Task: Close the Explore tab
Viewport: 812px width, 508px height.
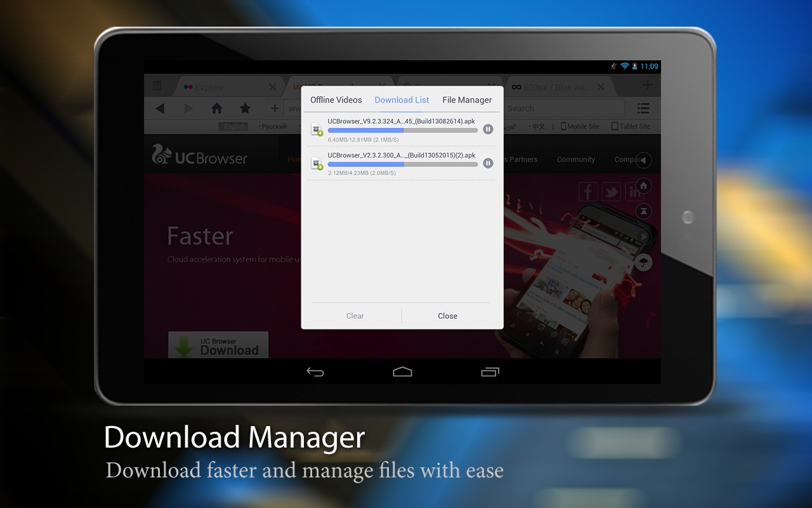Action: 273,87
